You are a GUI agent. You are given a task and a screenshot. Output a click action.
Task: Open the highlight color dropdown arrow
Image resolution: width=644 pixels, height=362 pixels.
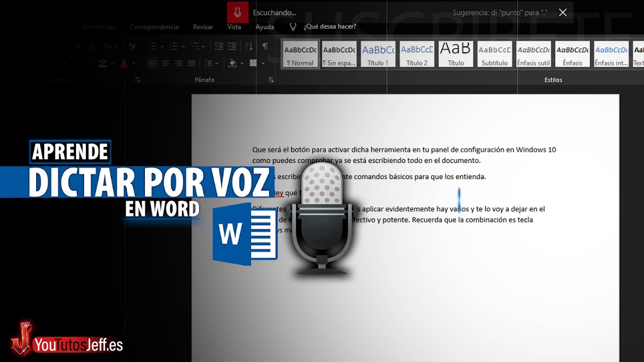point(112,63)
